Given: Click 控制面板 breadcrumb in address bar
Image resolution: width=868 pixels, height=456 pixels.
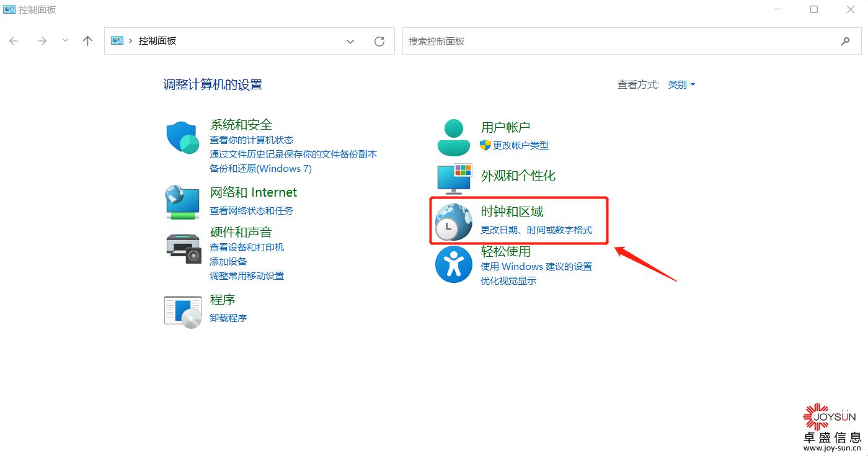Looking at the screenshot, I should click(157, 41).
